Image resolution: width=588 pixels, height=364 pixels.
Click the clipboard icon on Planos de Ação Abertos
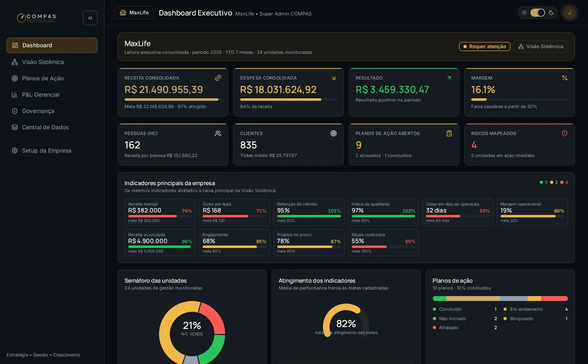click(449, 133)
